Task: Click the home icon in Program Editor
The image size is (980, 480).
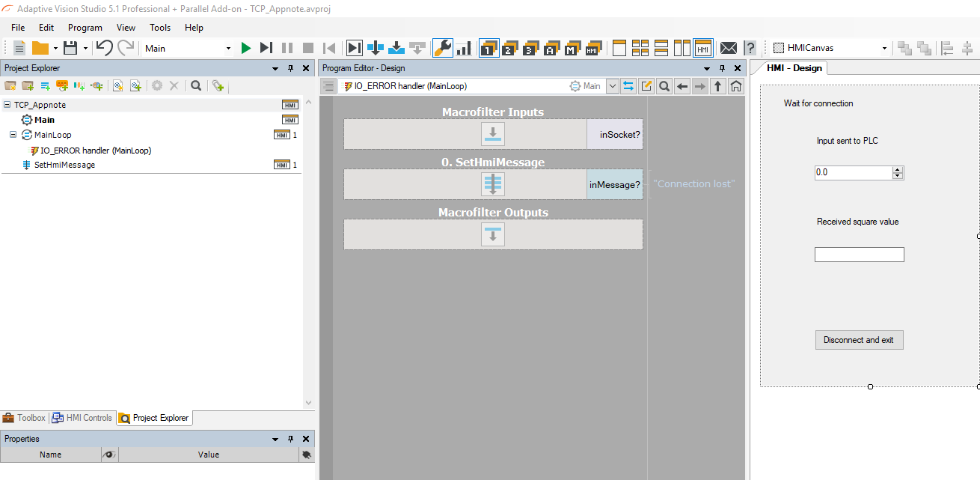Action: coord(736,86)
